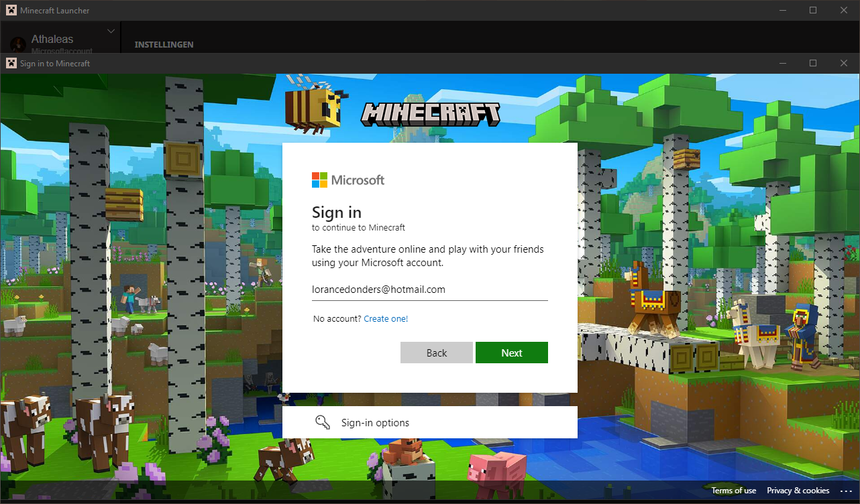The width and height of the screenshot is (860, 504).
Task: Minimize the Minecraft Launcher window
Action: pyautogui.click(x=782, y=10)
